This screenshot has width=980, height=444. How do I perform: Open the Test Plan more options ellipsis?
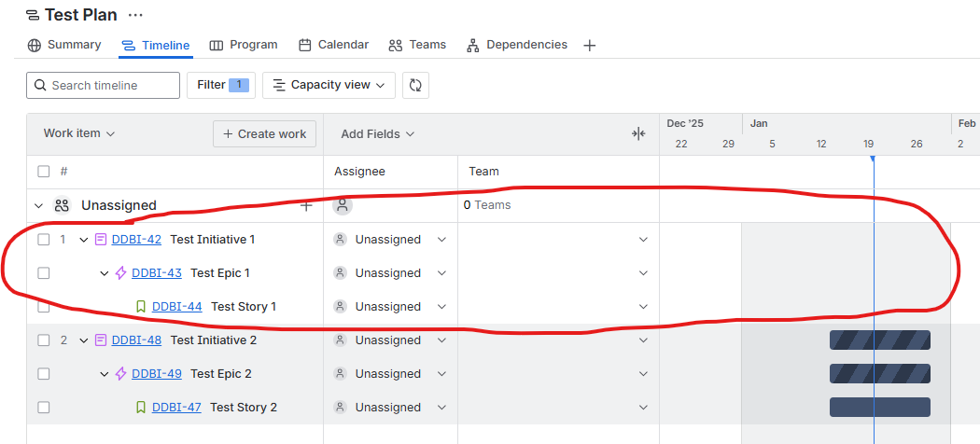(x=135, y=15)
